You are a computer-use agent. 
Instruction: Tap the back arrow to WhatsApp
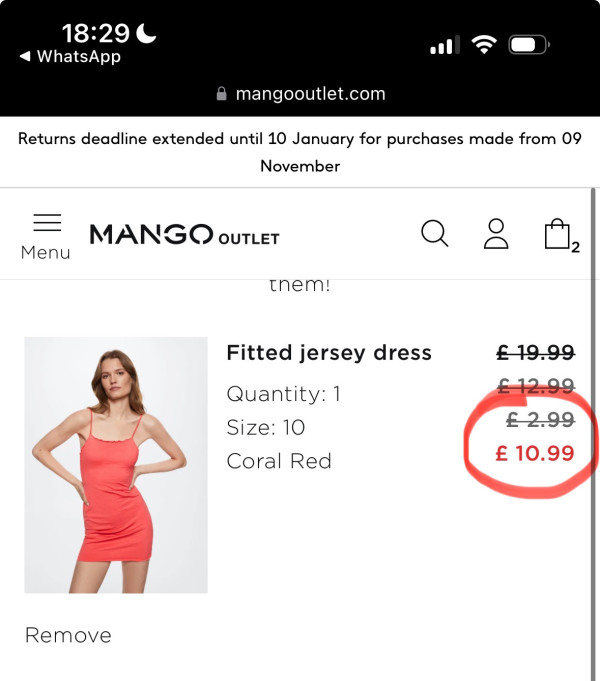[24, 57]
